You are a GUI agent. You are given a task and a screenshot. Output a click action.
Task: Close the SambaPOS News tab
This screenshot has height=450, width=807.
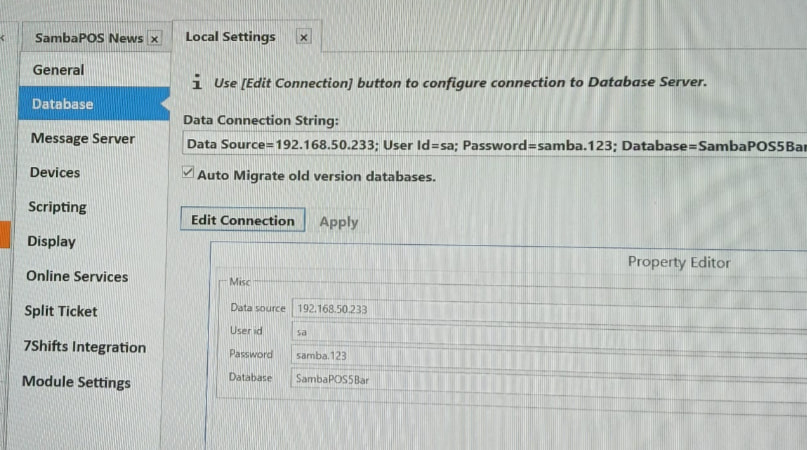coord(154,38)
